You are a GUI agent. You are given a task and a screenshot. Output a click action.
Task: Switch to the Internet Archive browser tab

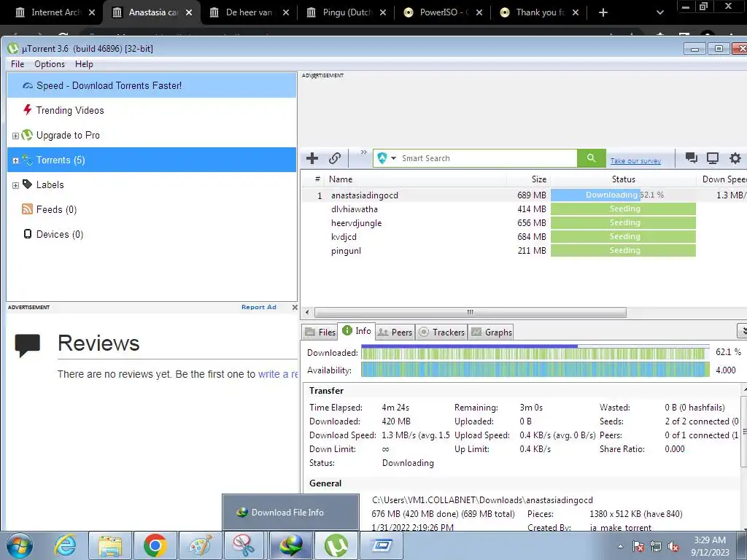click(55, 12)
